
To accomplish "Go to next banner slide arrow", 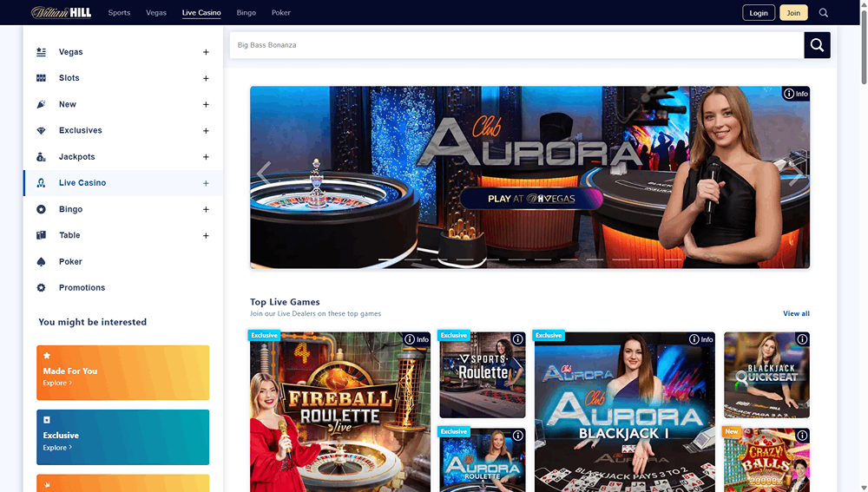I will [795, 173].
